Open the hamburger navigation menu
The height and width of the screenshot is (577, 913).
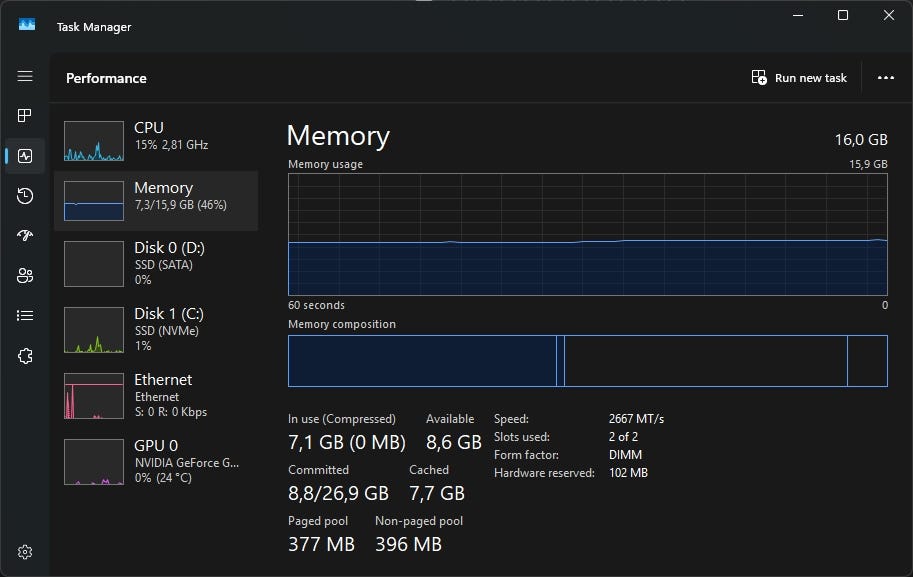(25, 77)
